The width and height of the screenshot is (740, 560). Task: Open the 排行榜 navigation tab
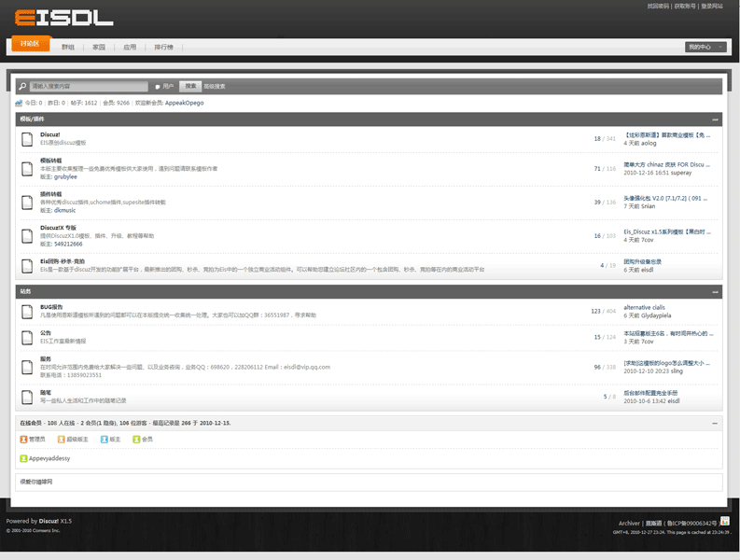pyautogui.click(x=163, y=48)
